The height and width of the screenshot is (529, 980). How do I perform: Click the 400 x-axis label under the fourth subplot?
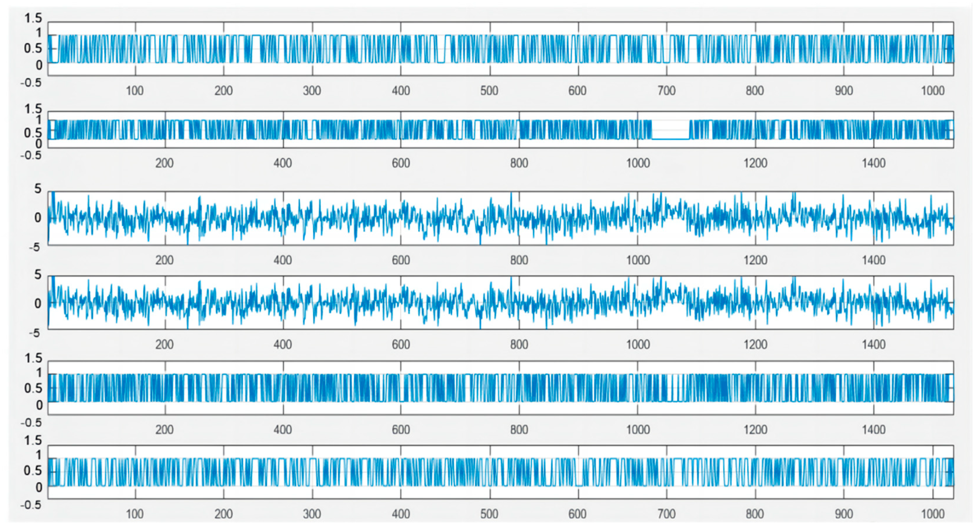point(282,344)
